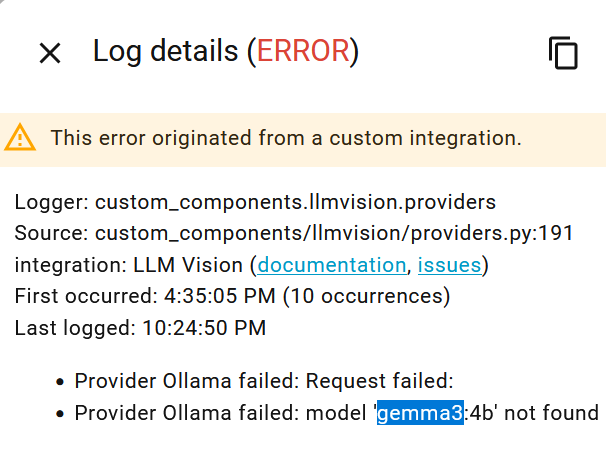Screen dimensions: 606x453
Task: Click the 'Request failed' error message line
Action: pos(380,380)
